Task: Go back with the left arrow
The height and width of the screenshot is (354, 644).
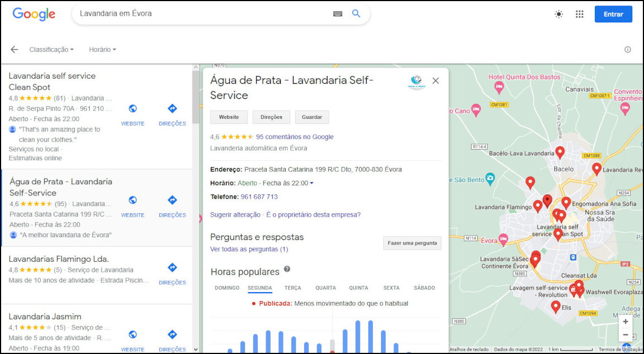Action: pyautogui.click(x=15, y=49)
